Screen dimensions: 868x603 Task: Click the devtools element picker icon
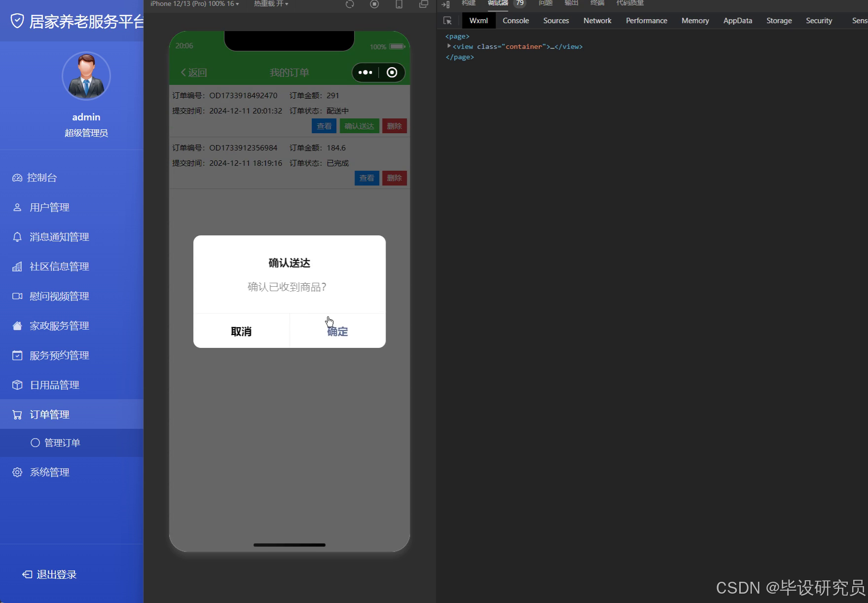[x=447, y=21]
